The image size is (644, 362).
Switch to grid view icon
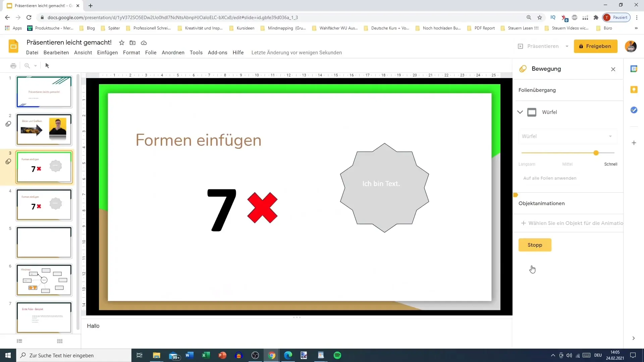coord(60,341)
